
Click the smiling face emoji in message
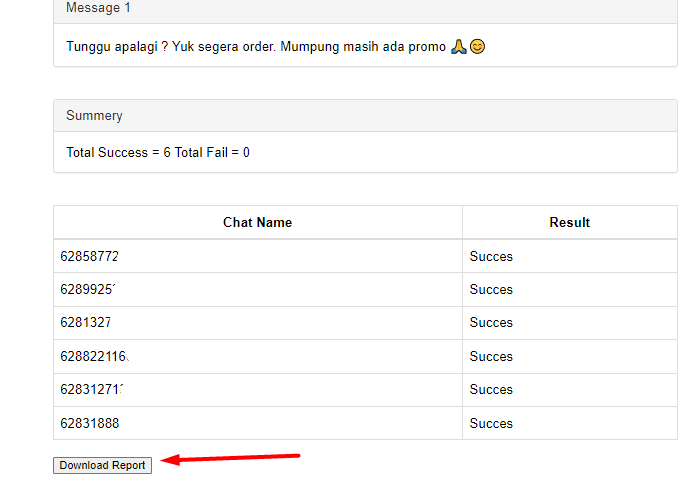click(478, 47)
